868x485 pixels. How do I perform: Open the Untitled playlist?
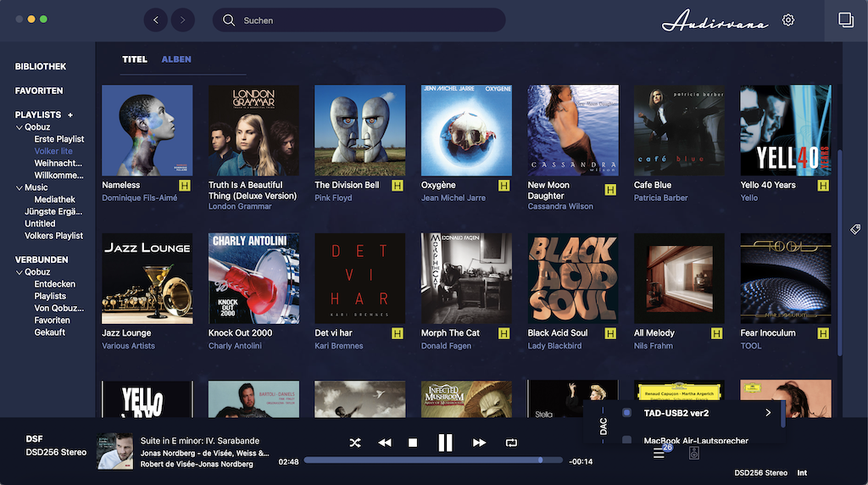pyautogui.click(x=40, y=224)
